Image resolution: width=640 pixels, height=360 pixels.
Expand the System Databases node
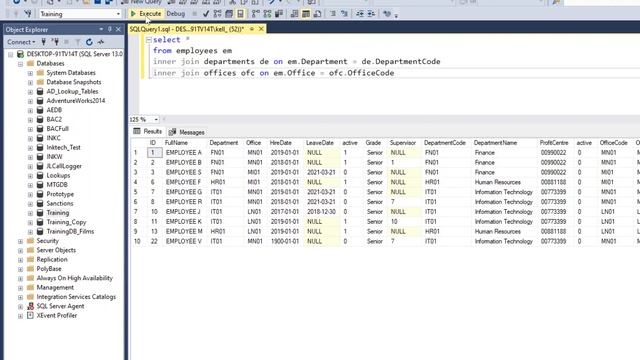click(30, 73)
